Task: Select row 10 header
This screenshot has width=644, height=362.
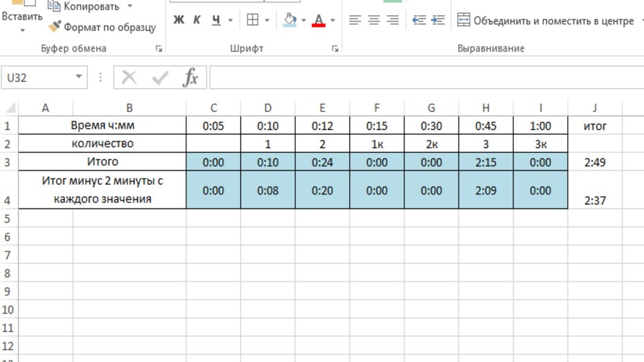Action: [8, 309]
